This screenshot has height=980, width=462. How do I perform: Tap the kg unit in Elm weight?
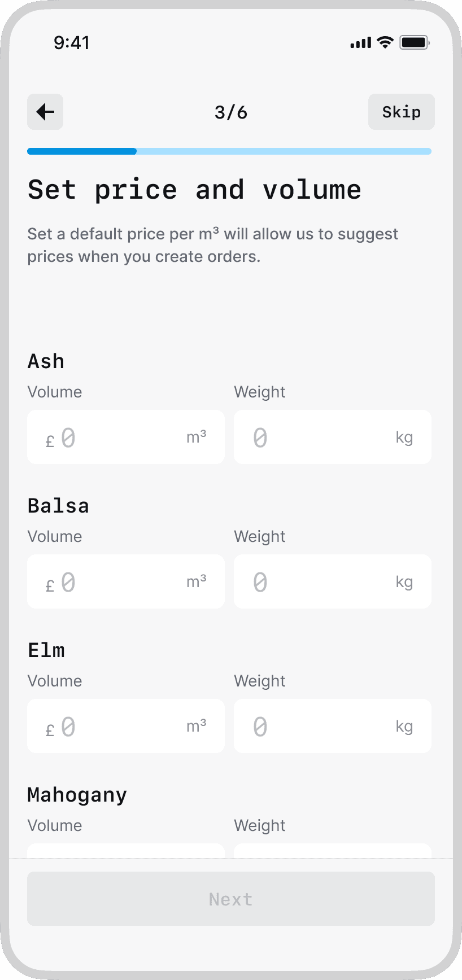404,727
